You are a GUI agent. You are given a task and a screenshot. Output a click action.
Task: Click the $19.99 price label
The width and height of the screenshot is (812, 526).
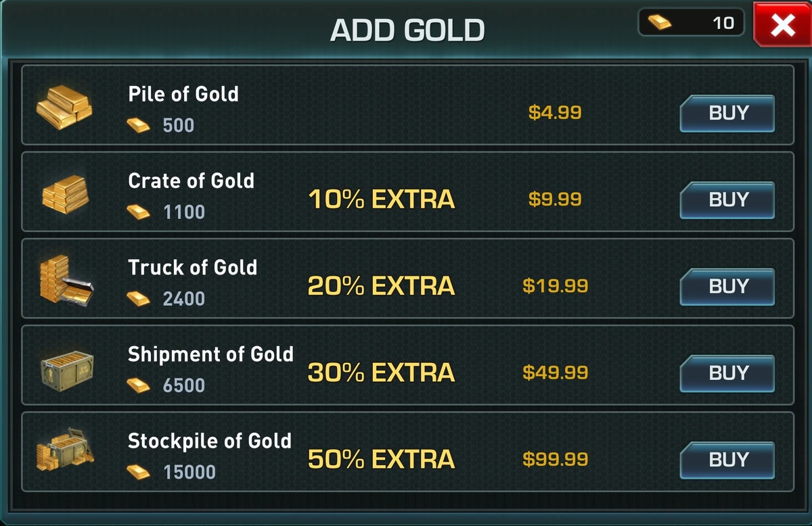click(x=554, y=286)
